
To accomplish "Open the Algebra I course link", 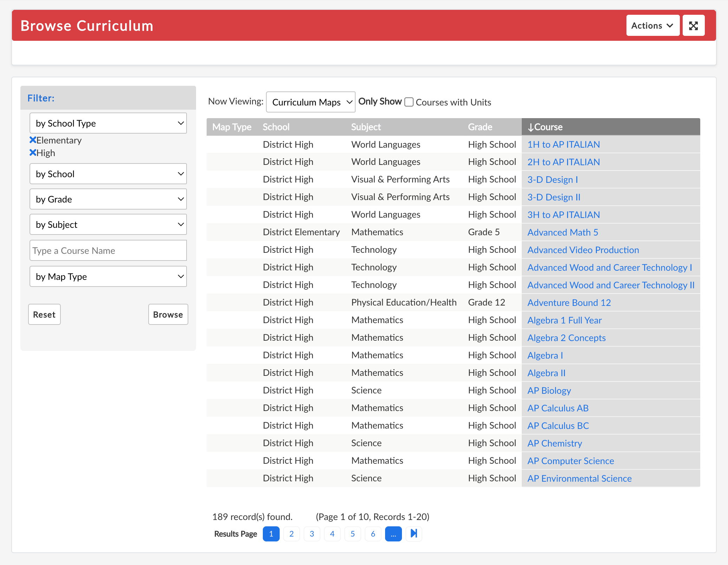I will (545, 355).
